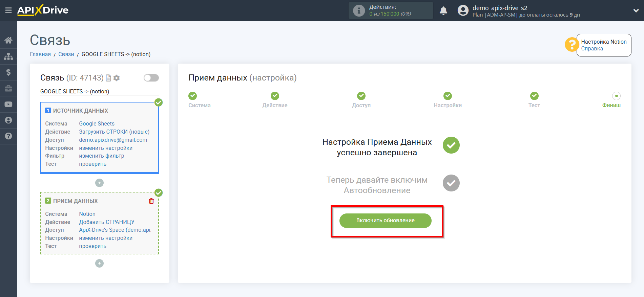Toggle the connection on/off switch
Image resolution: width=644 pixels, height=297 pixels.
click(151, 78)
